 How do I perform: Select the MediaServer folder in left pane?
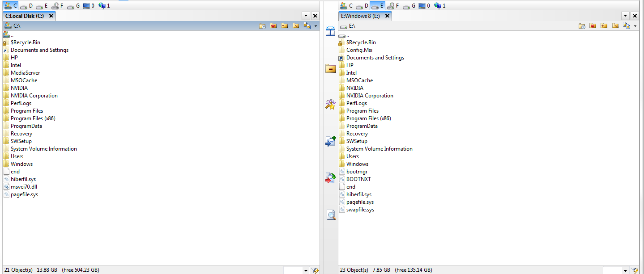[x=25, y=73]
